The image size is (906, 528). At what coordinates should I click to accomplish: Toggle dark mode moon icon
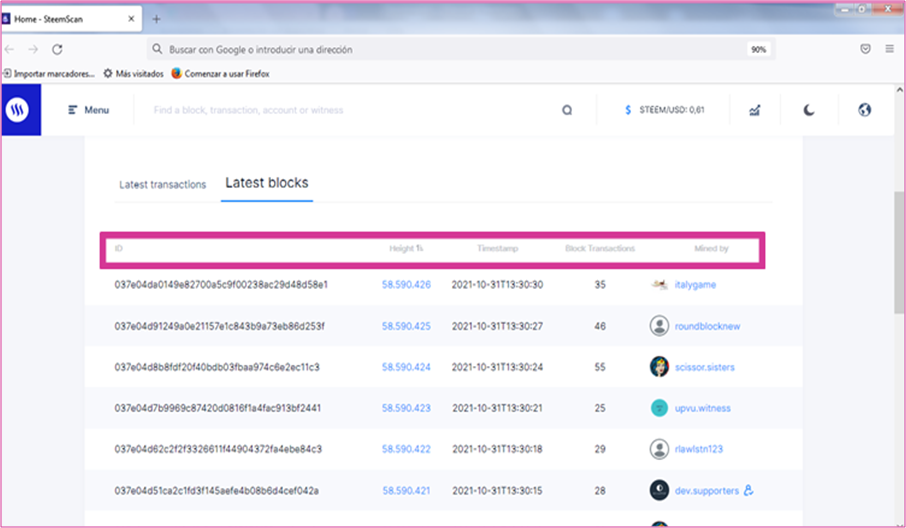(x=809, y=110)
